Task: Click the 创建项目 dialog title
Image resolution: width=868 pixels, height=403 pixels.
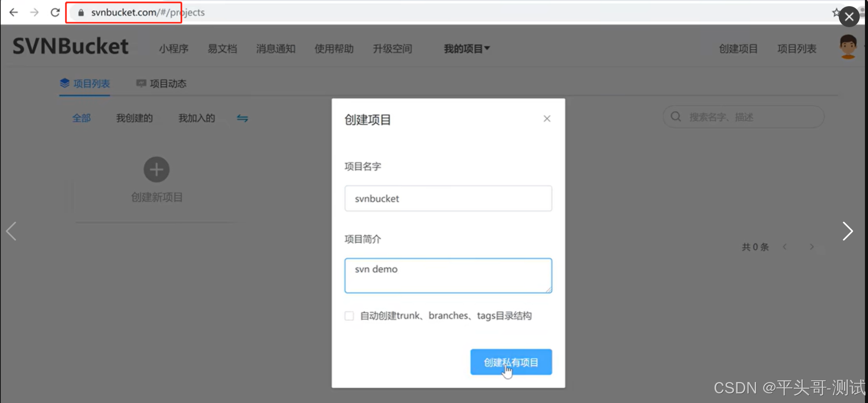Action: (x=368, y=120)
